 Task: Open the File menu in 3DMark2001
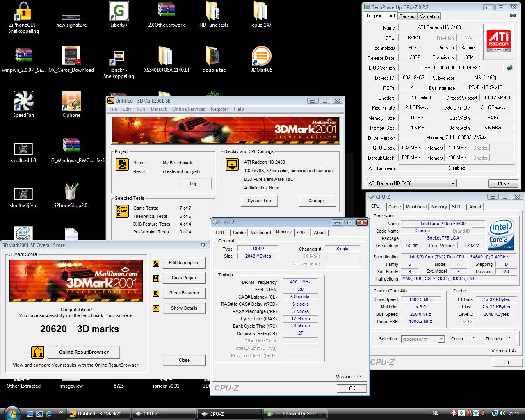click(x=113, y=109)
